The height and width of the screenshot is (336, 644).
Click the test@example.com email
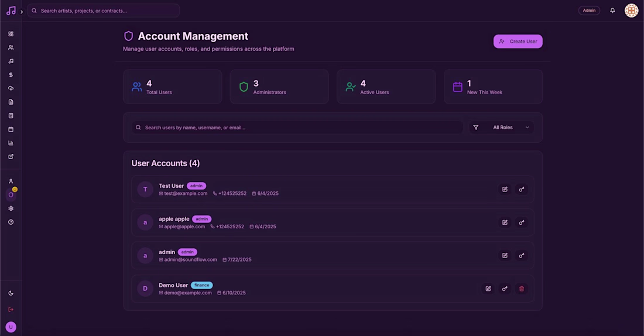coord(186,194)
